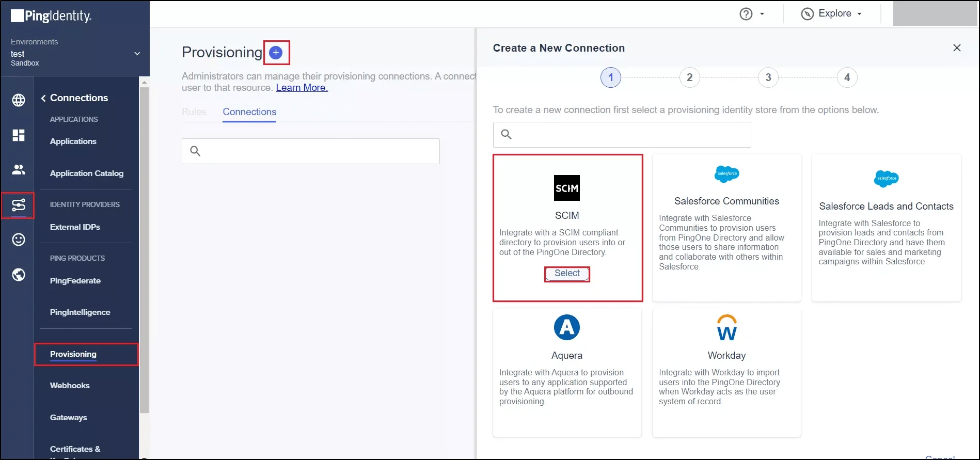Click the PING PRODUCTS section label
Viewport: 980px width, 460px height.
[77, 258]
